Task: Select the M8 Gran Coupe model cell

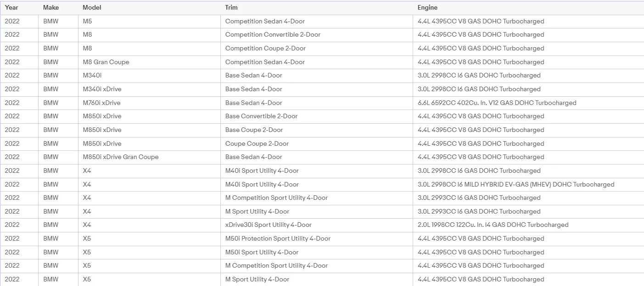Action: [149, 62]
